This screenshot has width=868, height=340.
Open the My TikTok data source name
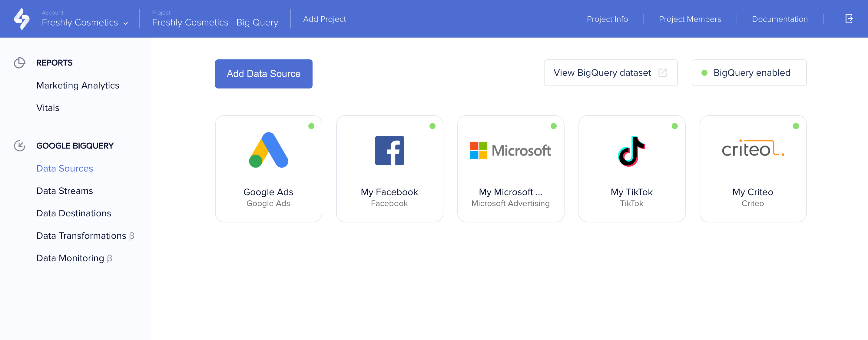pos(631,192)
